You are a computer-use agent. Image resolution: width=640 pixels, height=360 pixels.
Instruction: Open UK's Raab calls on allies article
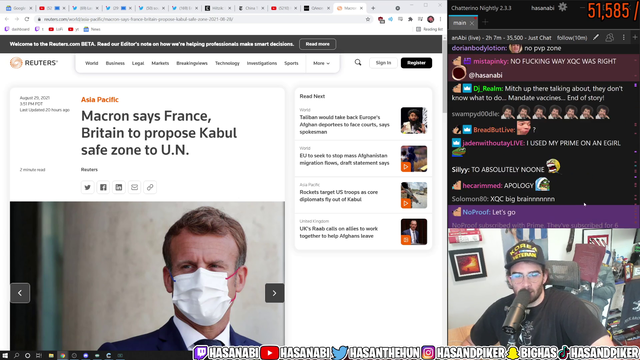[339, 232]
